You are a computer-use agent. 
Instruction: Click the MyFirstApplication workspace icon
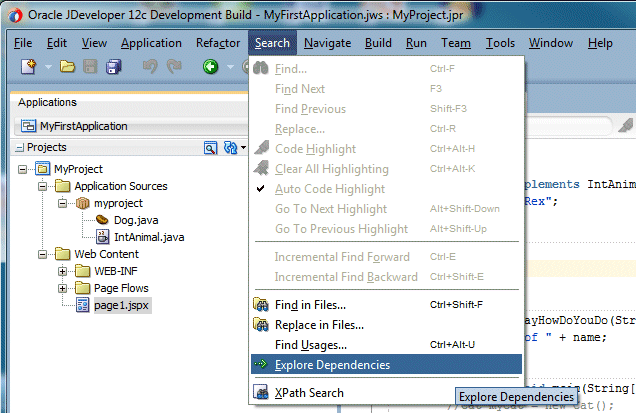pos(28,126)
